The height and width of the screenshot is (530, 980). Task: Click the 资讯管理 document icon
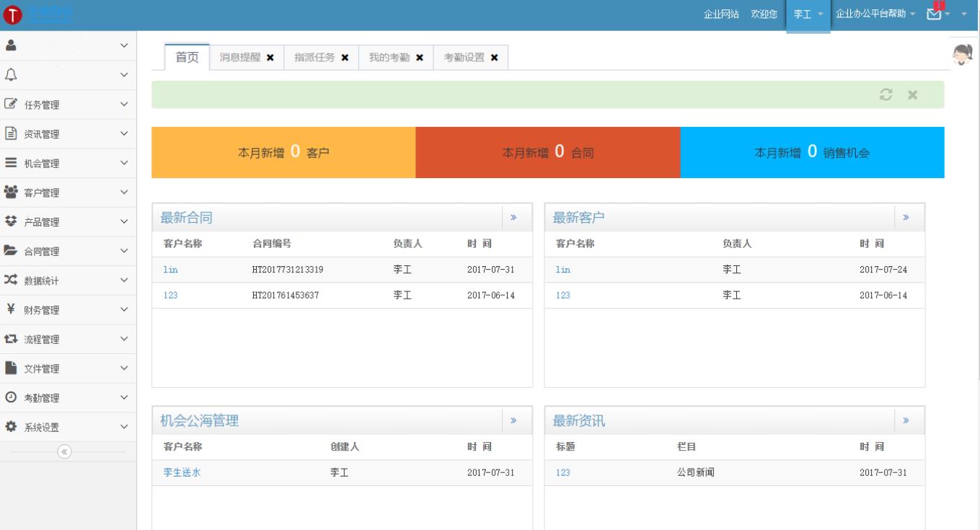[11, 133]
